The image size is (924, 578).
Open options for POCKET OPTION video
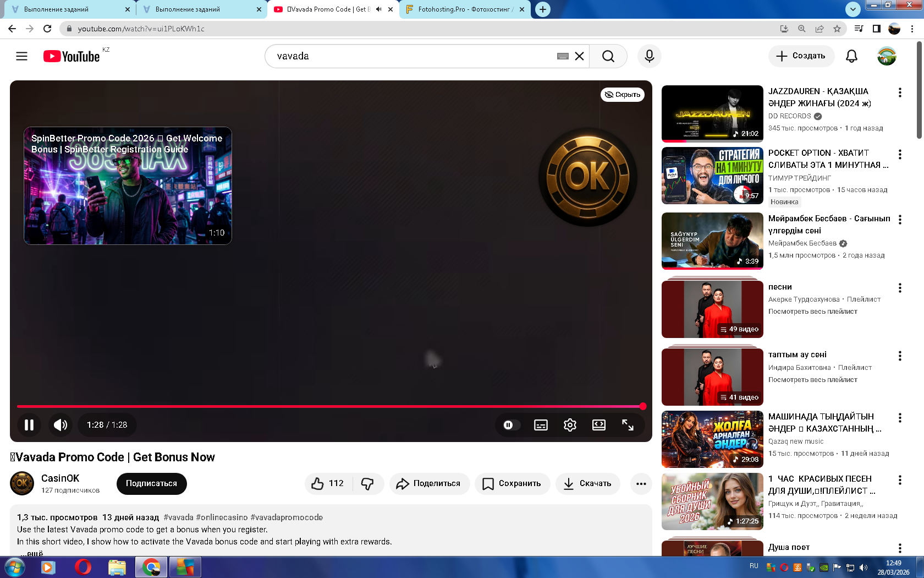tap(900, 154)
